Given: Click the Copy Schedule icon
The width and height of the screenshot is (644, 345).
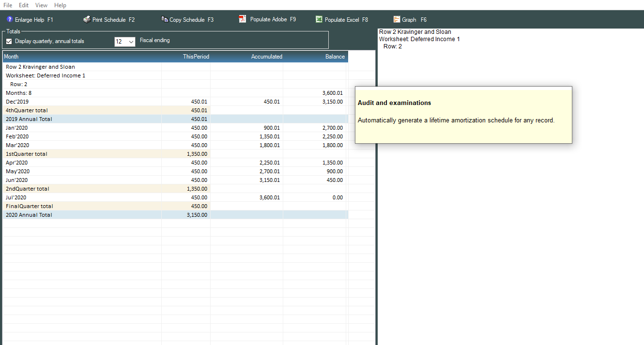Looking at the screenshot, I should point(165,19).
